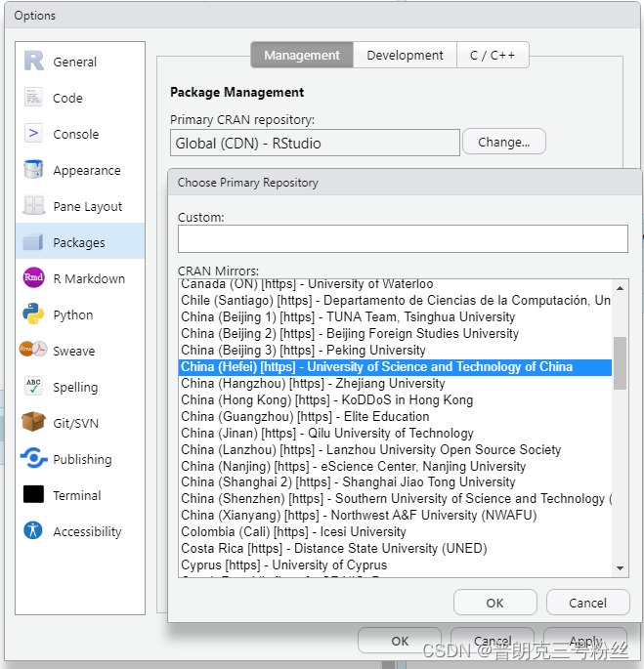
Task: Select China (Guangzhou) Elite Education mirror
Action: 395,416
